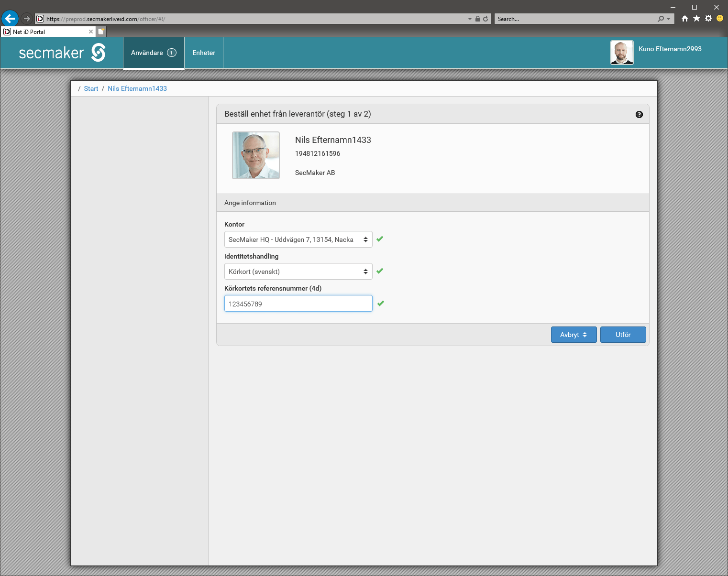
Task: Switch to the Enheter tab
Action: pyautogui.click(x=204, y=53)
